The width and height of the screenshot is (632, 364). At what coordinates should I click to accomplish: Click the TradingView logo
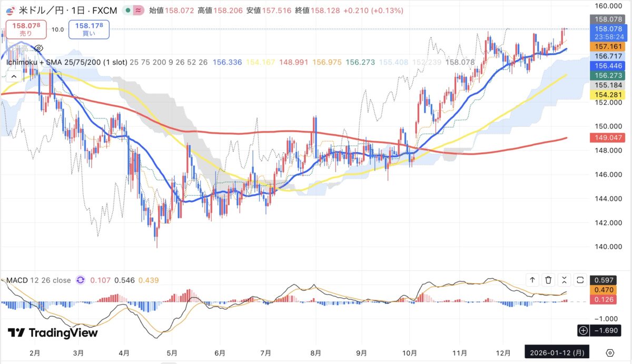tap(53, 332)
